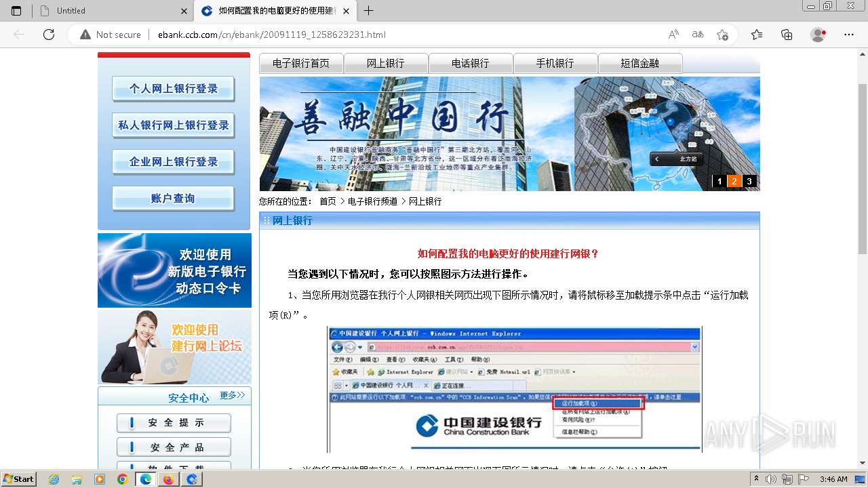This screenshot has width=868, height=488.
Task: Open the Read aloud icon in address bar
Action: pos(673,35)
